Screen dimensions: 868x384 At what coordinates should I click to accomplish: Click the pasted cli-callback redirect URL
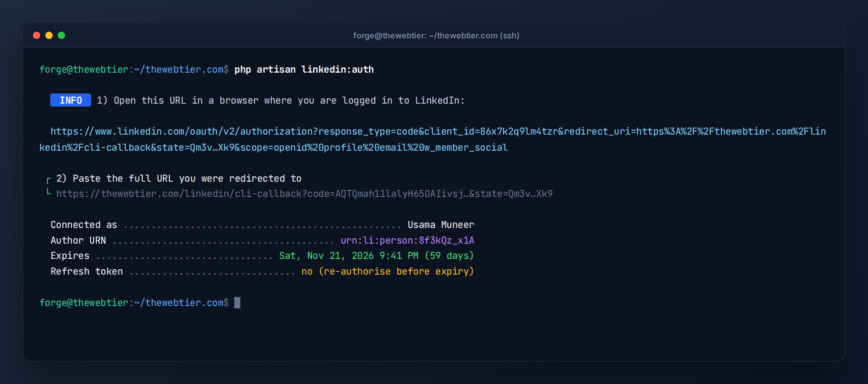(x=304, y=194)
